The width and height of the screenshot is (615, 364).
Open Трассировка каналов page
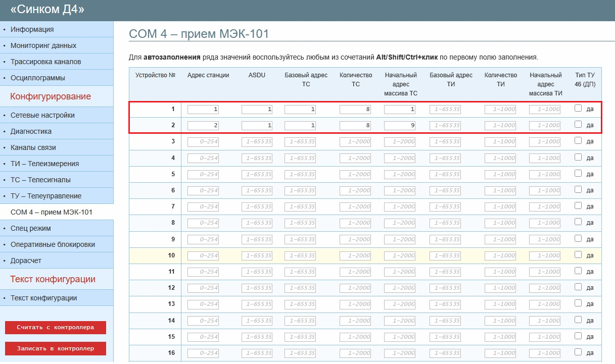[x=45, y=62]
